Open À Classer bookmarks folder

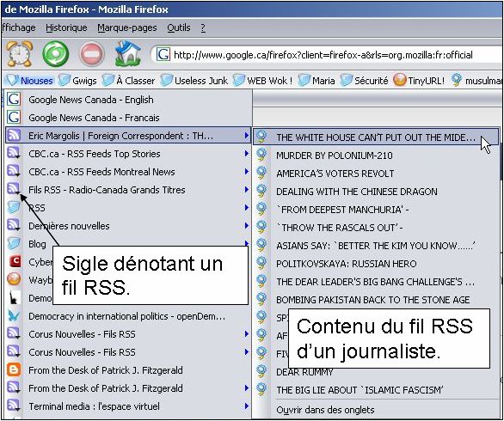point(128,80)
